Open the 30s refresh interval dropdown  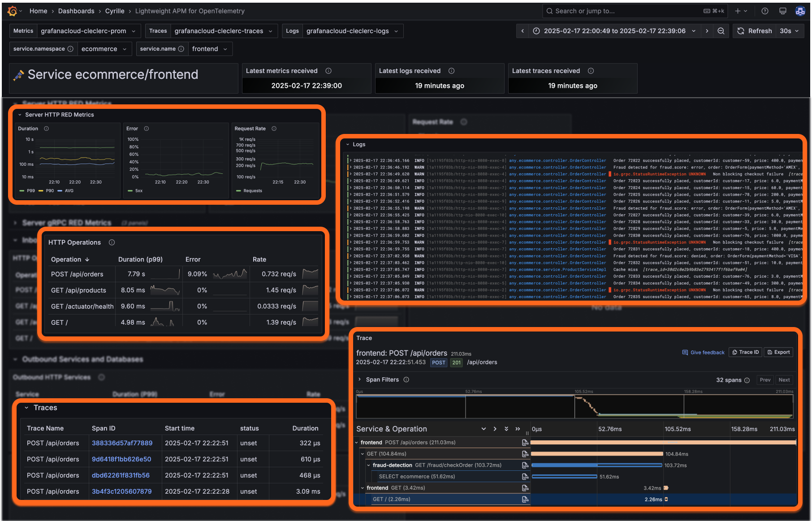[x=790, y=31]
